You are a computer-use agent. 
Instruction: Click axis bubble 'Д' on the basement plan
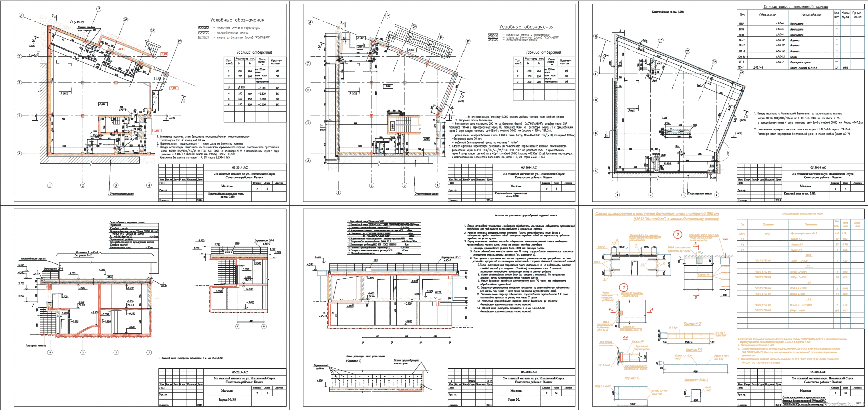(x=21, y=15)
